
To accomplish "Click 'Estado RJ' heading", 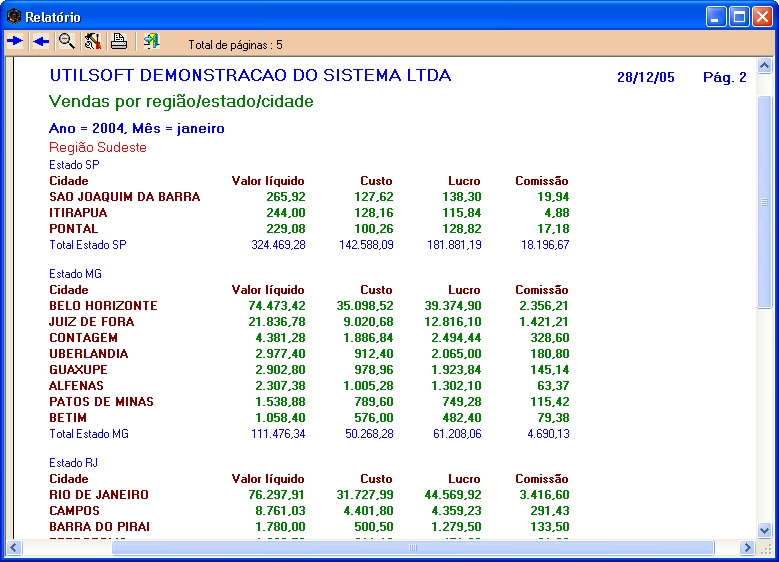I will click(x=73, y=463).
